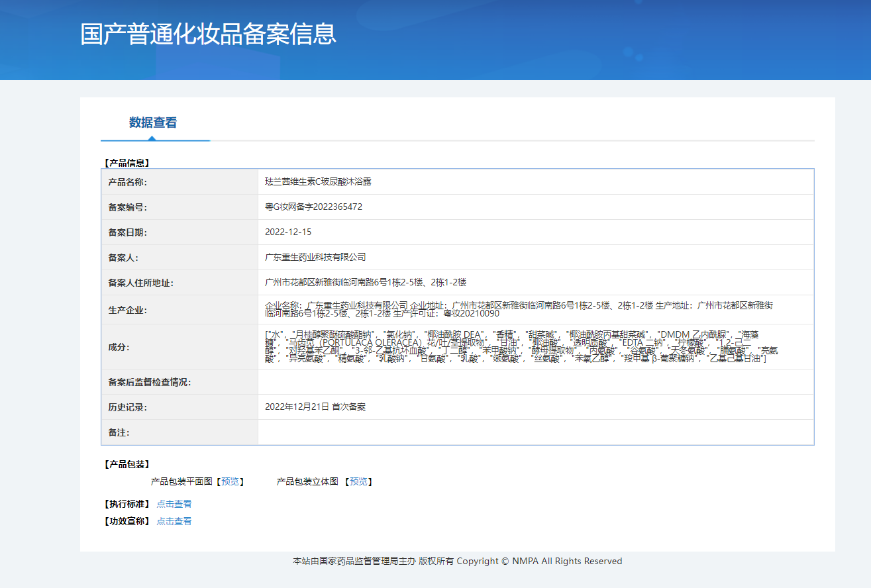Click the 【产品包装】 section heading

coord(127,464)
